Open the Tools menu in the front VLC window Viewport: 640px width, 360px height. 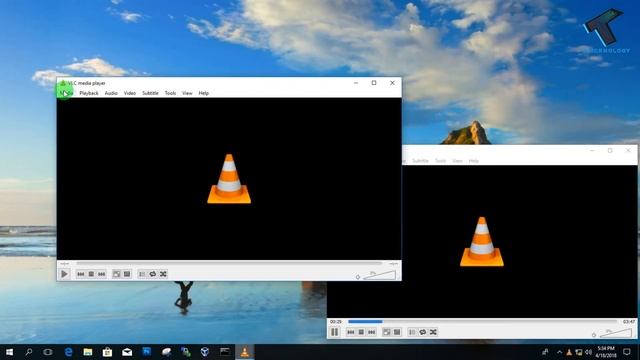pyautogui.click(x=170, y=93)
